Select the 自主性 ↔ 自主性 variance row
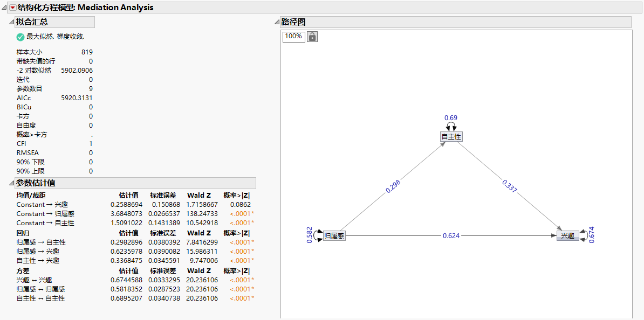The image size is (644, 320). tap(135, 298)
